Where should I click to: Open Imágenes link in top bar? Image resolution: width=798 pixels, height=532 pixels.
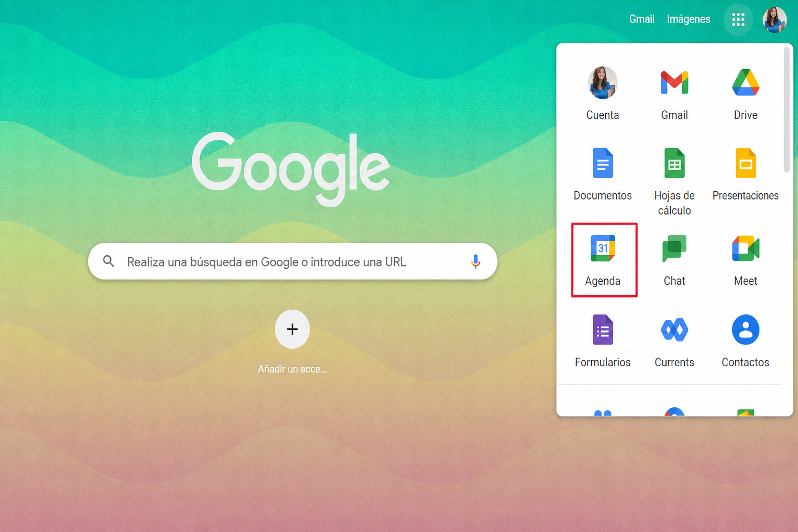[688, 19]
